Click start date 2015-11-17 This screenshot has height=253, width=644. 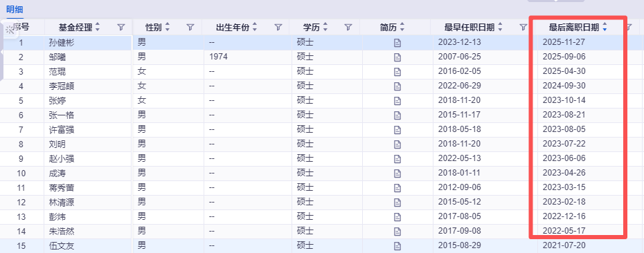tap(460, 115)
